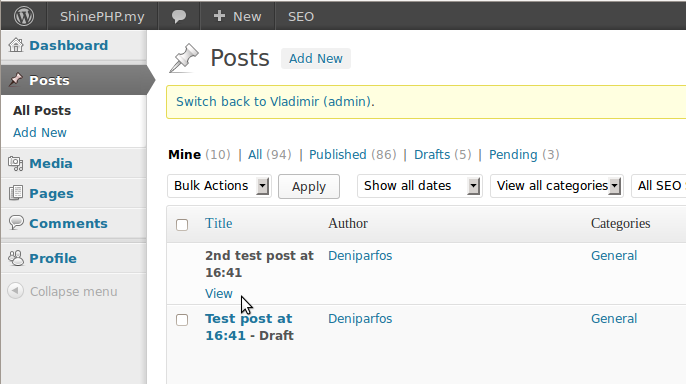Select All Posts submenu item
Screen dimensions: 686x384
tap(42, 111)
